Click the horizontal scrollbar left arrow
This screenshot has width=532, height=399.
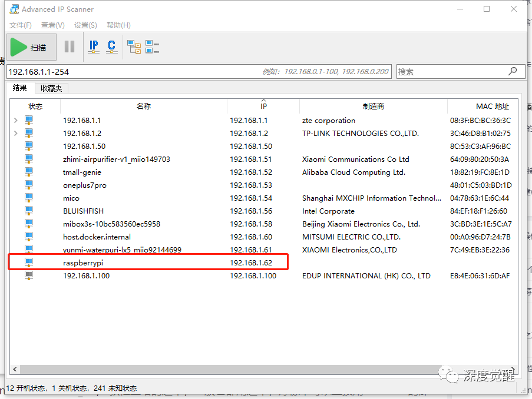coord(15,369)
